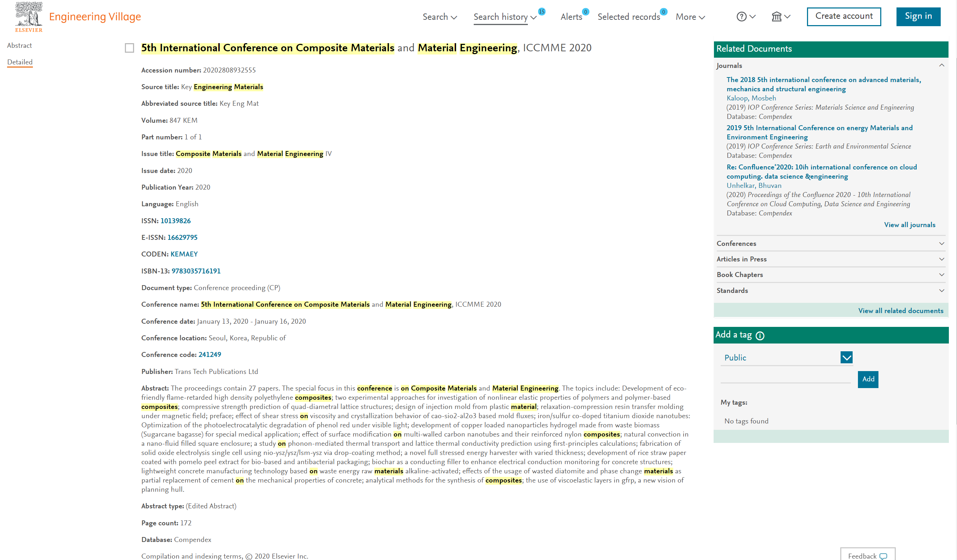Open the Public tag visibility dropdown
The image size is (957, 560).
point(847,357)
